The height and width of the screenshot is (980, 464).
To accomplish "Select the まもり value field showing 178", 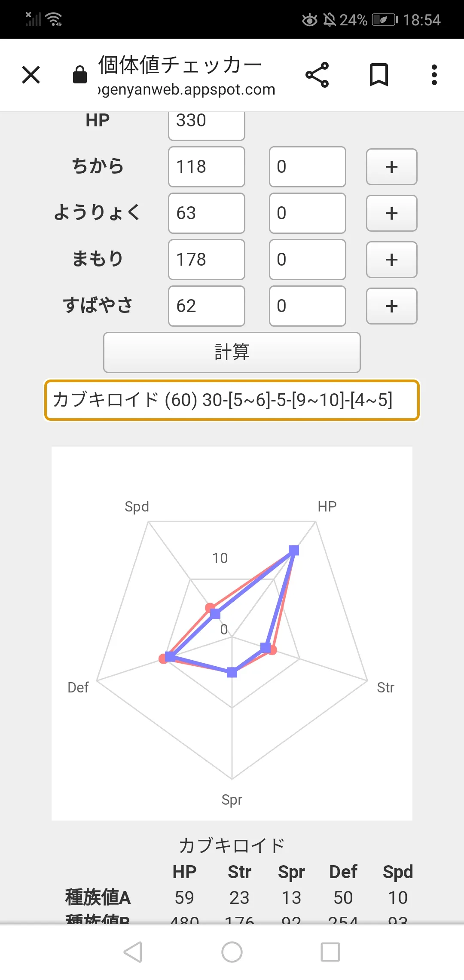I will click(x=207, y=260).
